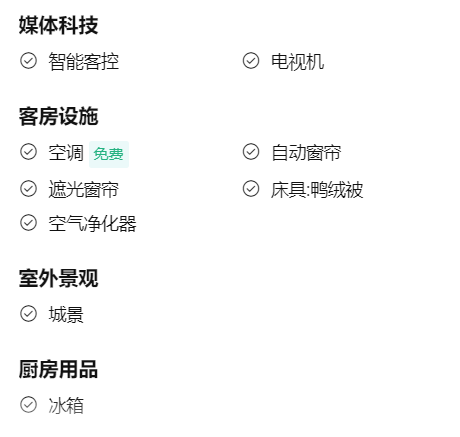Select the 床具:鸭绒被 label

click(x=317, y=190)
